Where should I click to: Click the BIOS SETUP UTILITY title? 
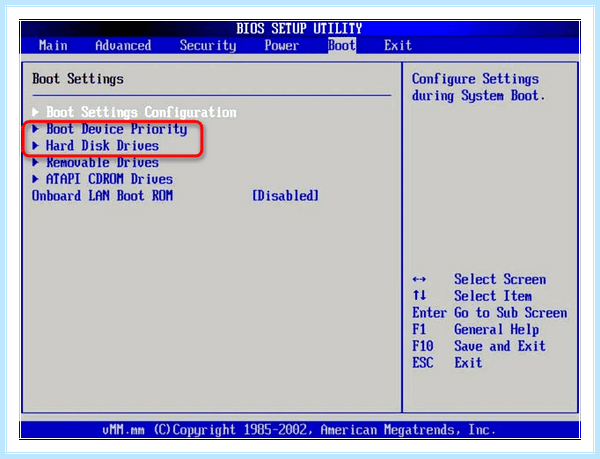[x=299, y=29]
